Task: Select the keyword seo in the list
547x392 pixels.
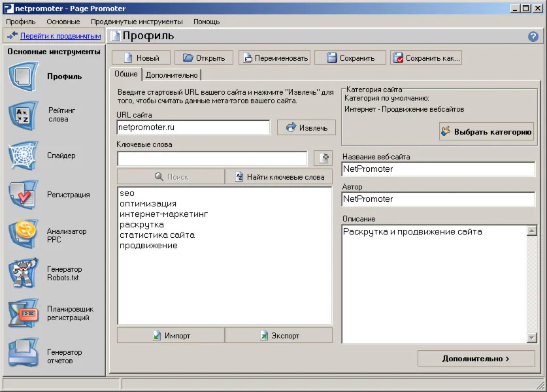Action: [128, 193]
